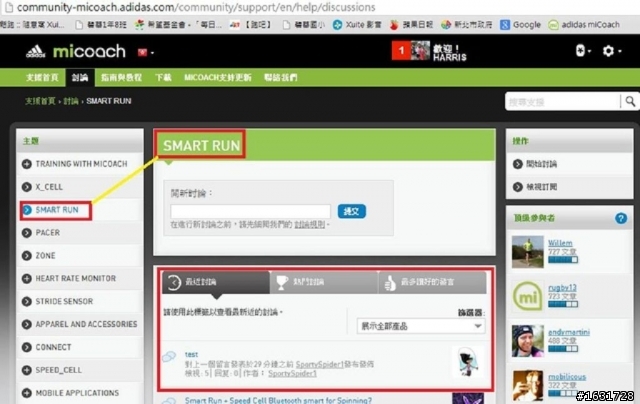
Task: Click the red notification badge showing 1
Action: point(400,51)
